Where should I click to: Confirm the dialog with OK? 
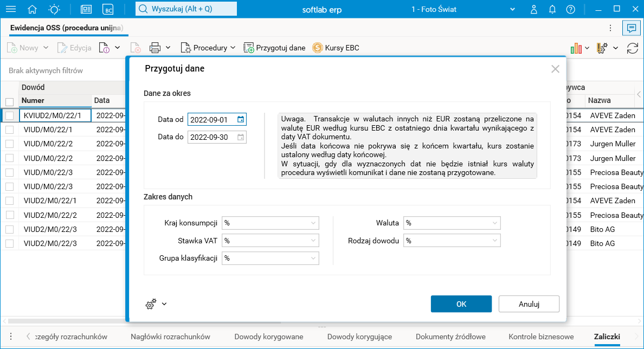click(461, 304)
